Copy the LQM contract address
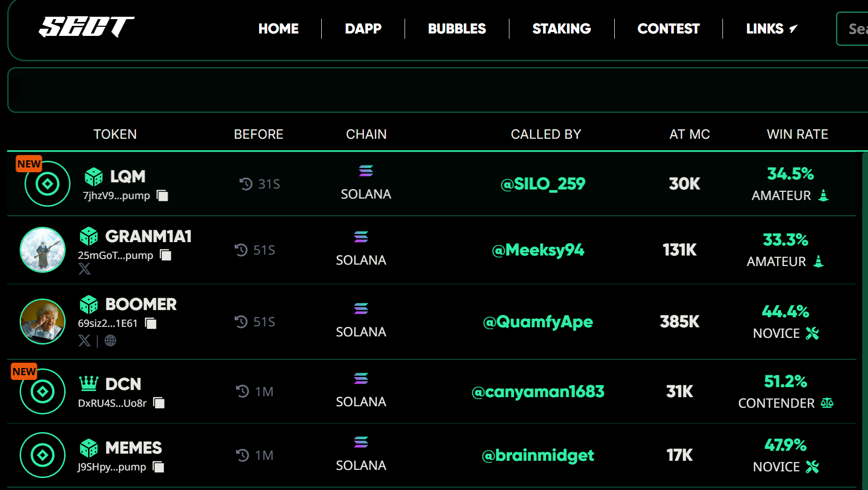Viewport: 868px width, 490px height. 162,196
